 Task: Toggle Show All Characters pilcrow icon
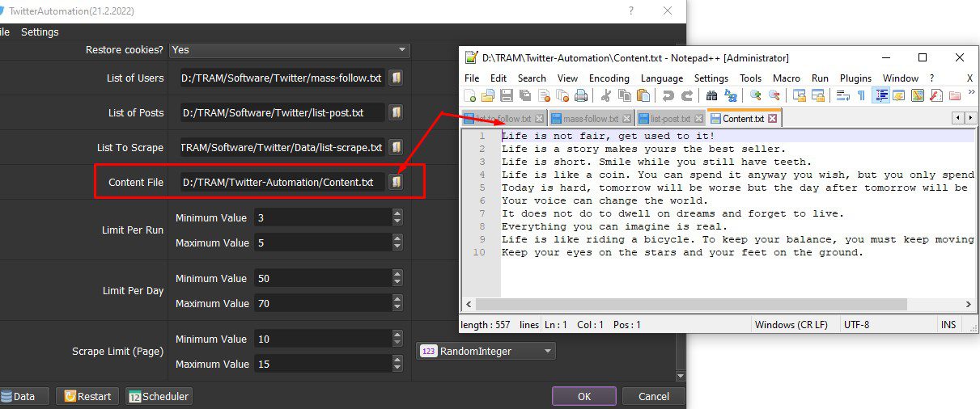(861, 95)
